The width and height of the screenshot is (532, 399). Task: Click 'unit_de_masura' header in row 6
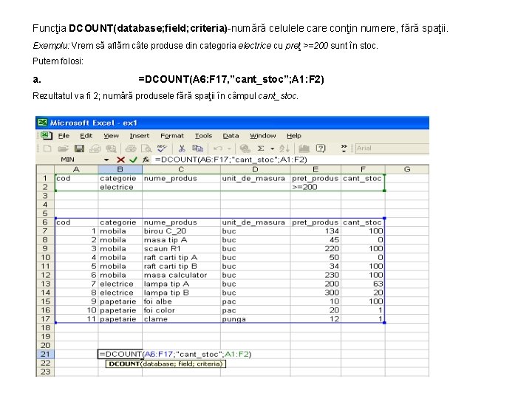(255, 222)
